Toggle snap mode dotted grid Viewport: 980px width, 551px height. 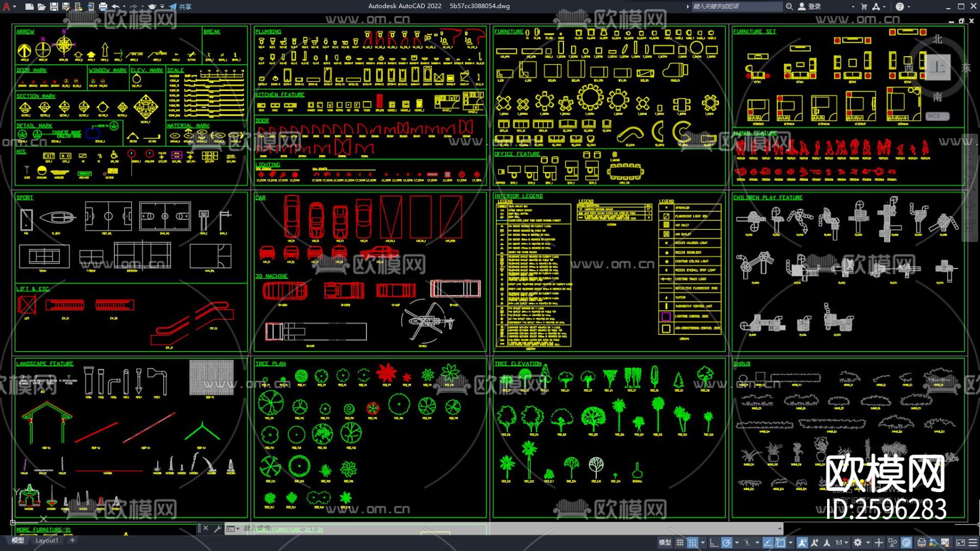click(693, 543)
